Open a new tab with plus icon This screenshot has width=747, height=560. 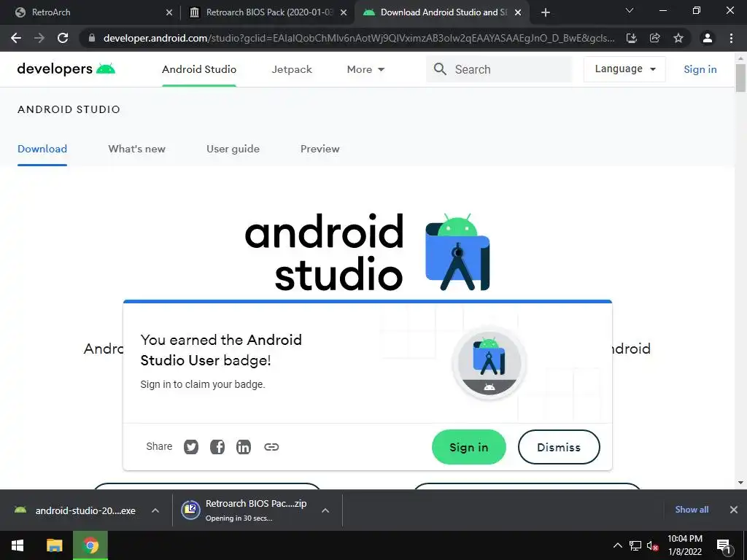(546, 12)
